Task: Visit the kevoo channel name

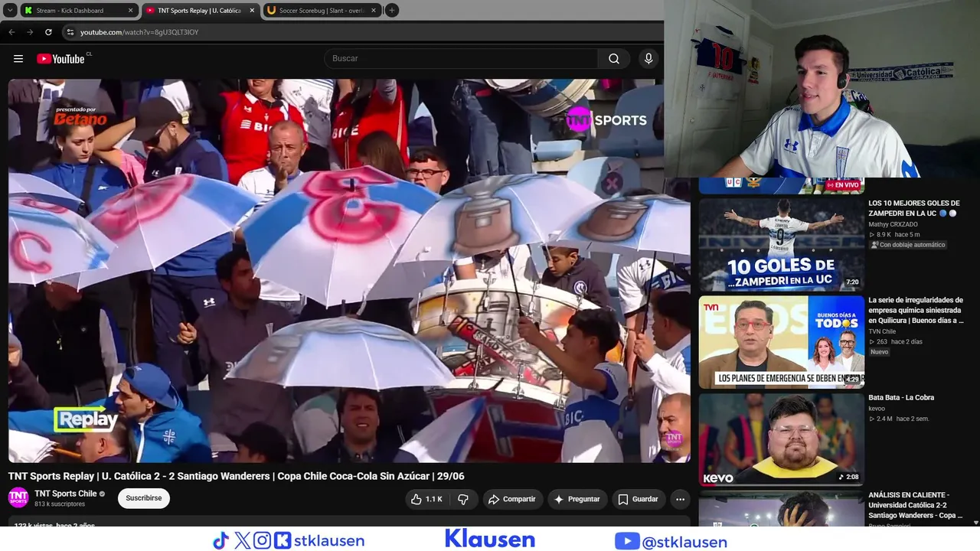Action: click(877, 409)
